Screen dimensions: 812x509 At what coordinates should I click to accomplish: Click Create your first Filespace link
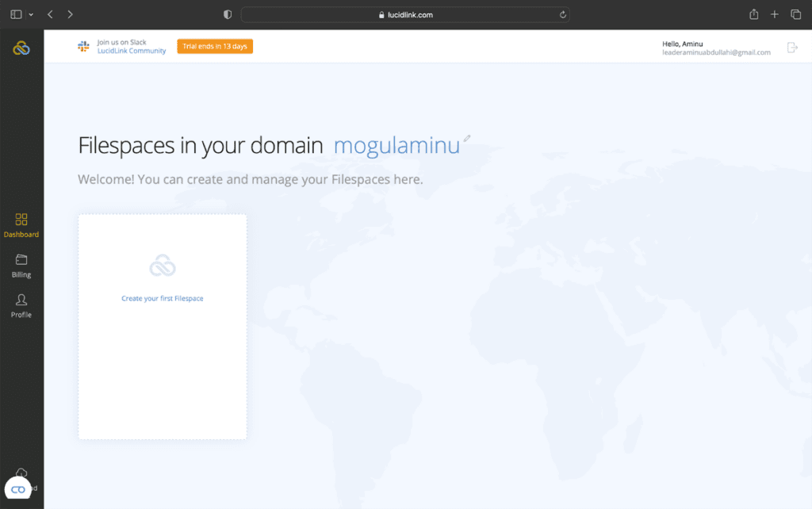click(x=162, y=298)
